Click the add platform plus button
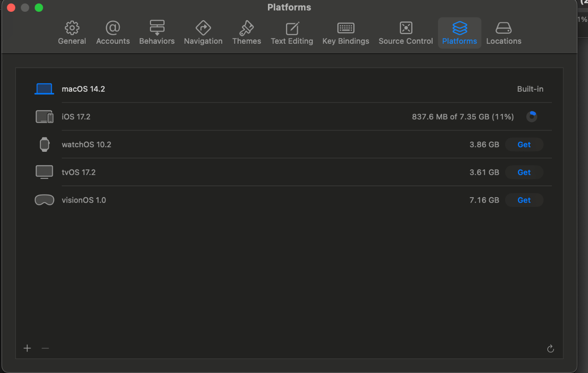Viewport: 588px width, 373px height. click(x=27, y=348)
